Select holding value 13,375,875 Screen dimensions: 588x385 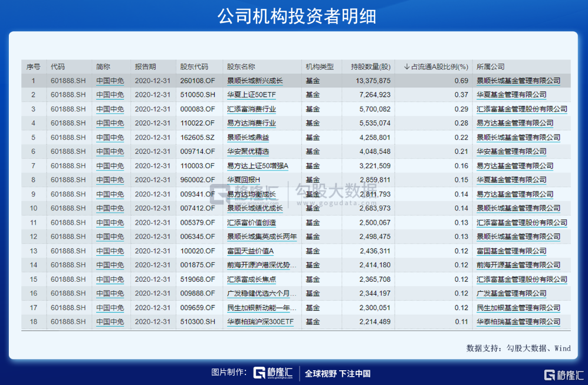point(373,81)
